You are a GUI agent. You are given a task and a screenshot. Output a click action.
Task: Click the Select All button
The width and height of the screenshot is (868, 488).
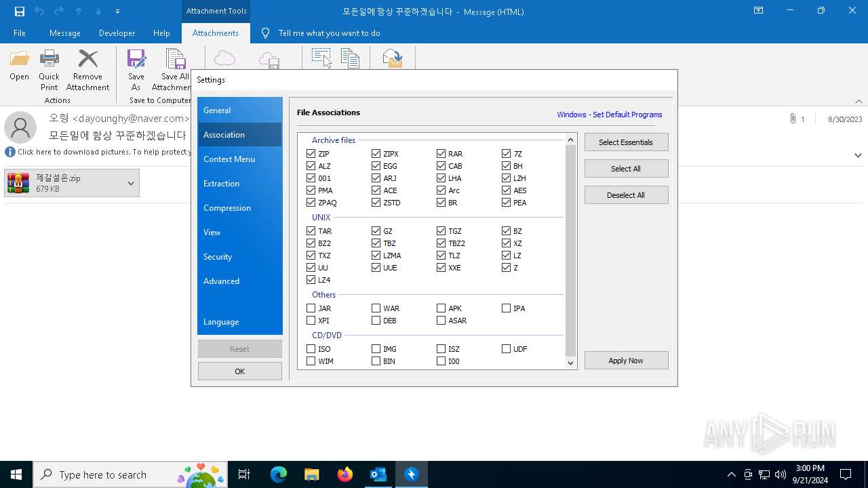(x=626, y=169)
